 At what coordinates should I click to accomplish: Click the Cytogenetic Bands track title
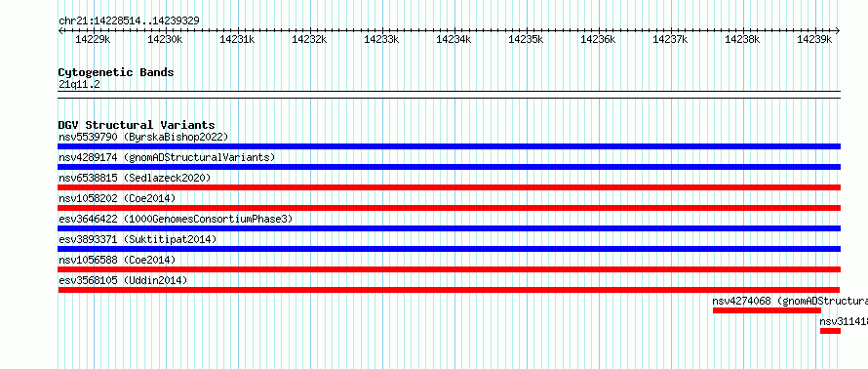(116, 72)
